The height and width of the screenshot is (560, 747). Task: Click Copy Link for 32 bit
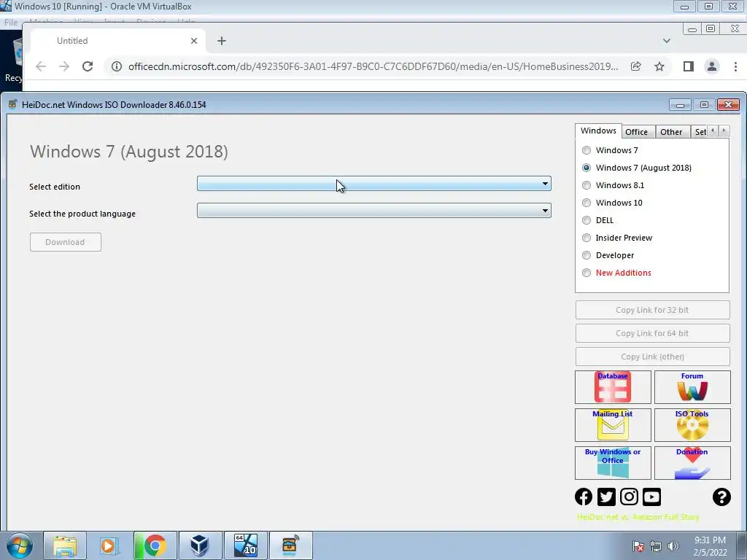click(652, 310)
